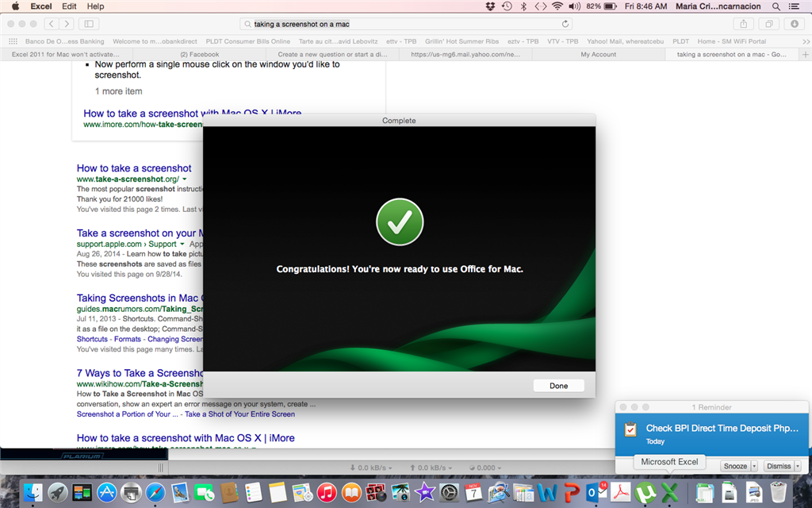Image resolution: width=812 pixels, height=508 pixels.
Task: Open Microsoft PowerPoint from the Dock
Action: point(571,492)
